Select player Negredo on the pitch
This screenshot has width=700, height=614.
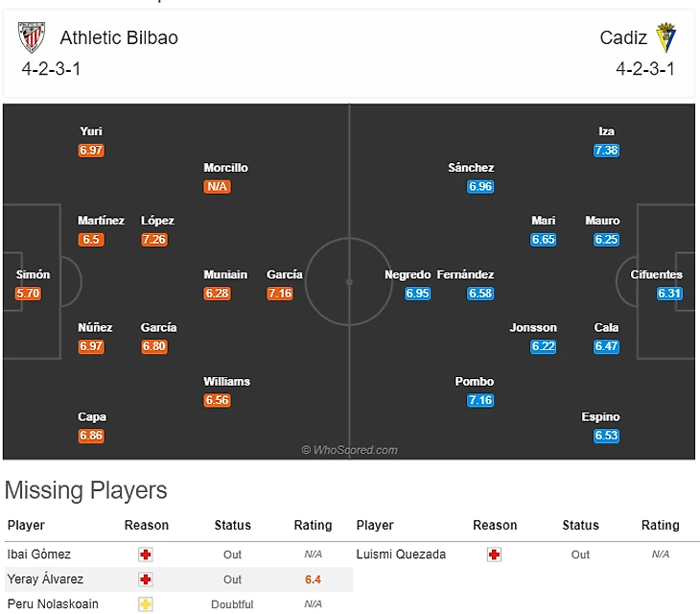[x=408, y=275]
